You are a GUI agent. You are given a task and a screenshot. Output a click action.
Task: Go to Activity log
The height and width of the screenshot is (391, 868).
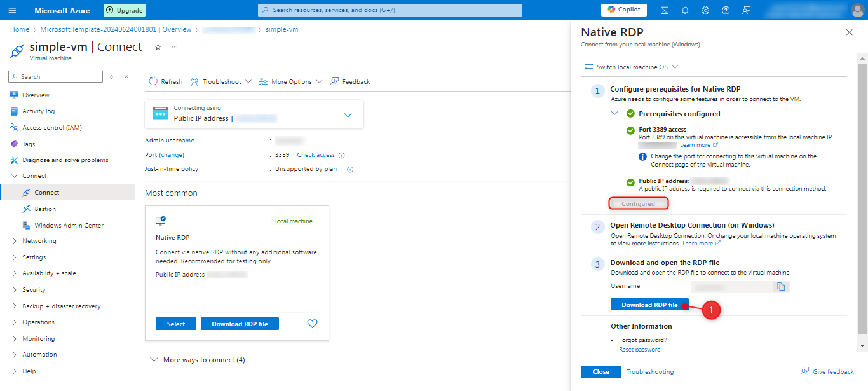pos(38,111)
